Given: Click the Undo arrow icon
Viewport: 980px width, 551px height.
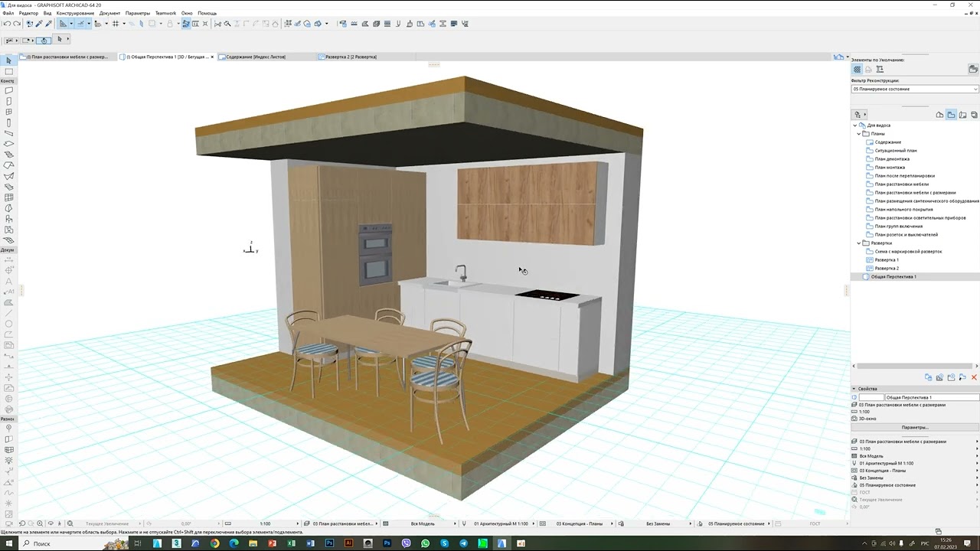Looking at the screenshot, I should [6, 24].
